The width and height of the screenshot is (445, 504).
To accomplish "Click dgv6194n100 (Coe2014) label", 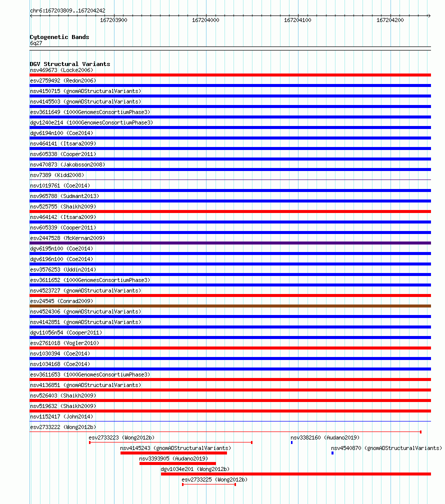I will 61,133.
